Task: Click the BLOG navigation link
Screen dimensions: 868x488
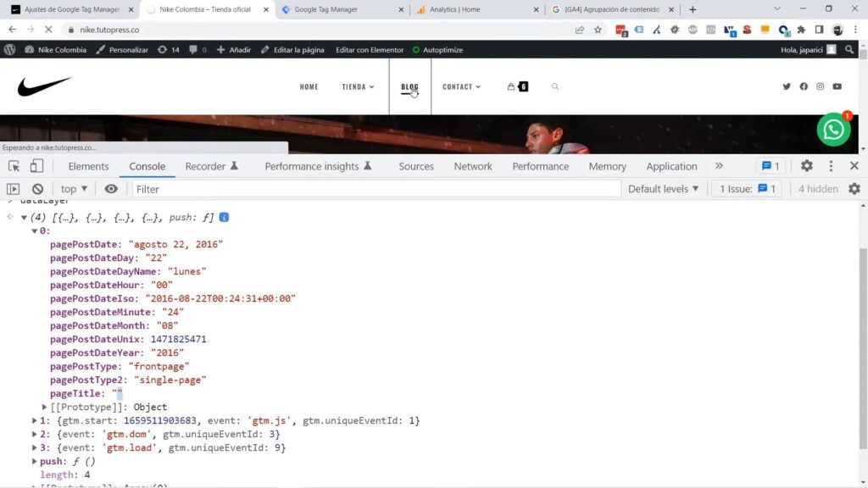Action: coord(409,86)
